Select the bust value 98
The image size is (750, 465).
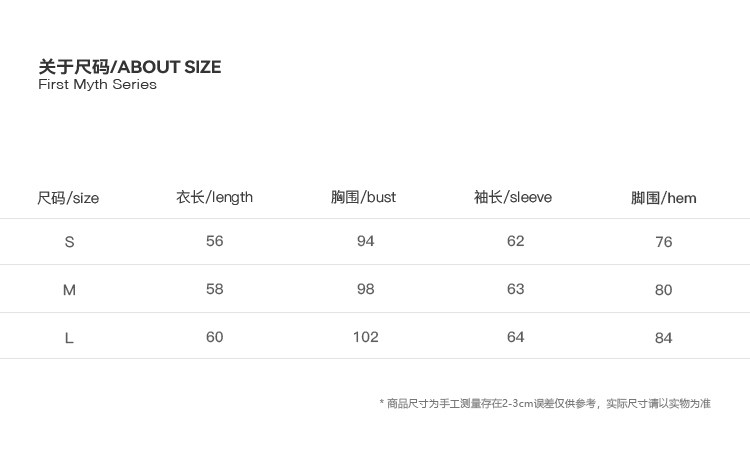[365, 289]
